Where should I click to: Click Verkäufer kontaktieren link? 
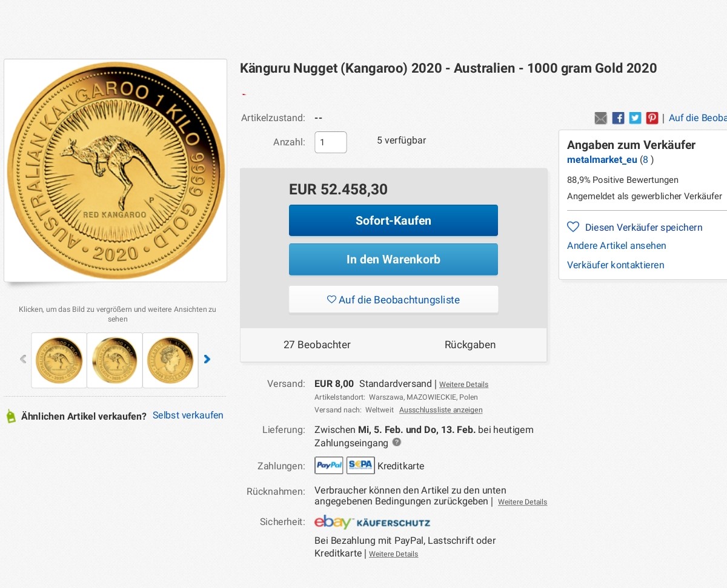pos(616,265)
